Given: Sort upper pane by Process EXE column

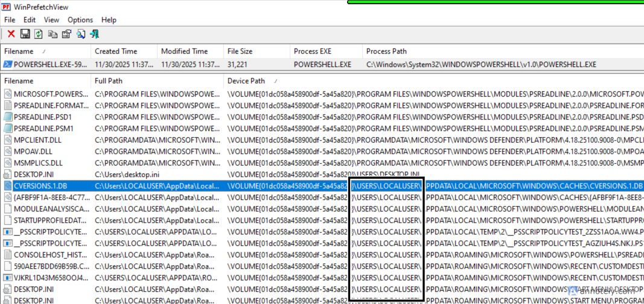Looking at the screenshot, I should 326,51.
